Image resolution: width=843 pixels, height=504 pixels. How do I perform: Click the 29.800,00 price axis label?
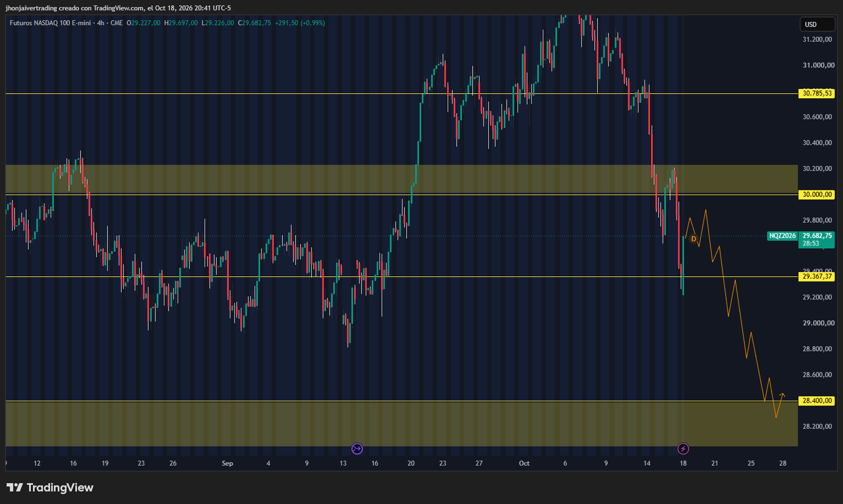pyautogui.click(x=817, y=220)
